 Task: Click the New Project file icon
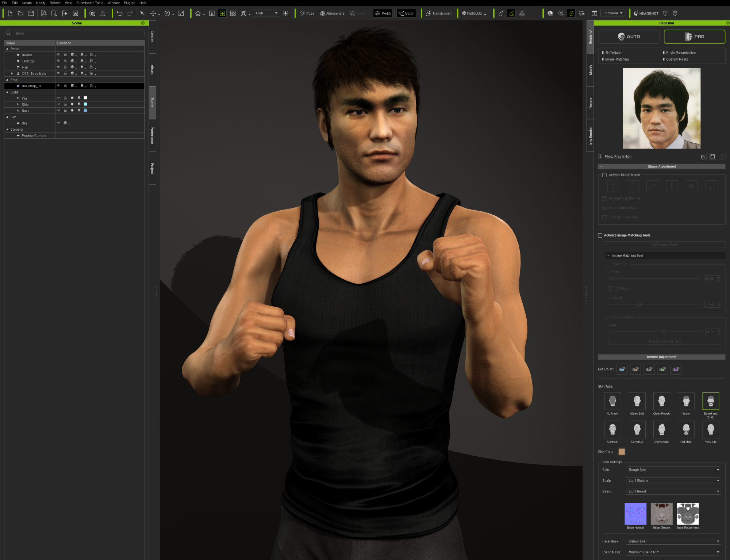(10, 14)
